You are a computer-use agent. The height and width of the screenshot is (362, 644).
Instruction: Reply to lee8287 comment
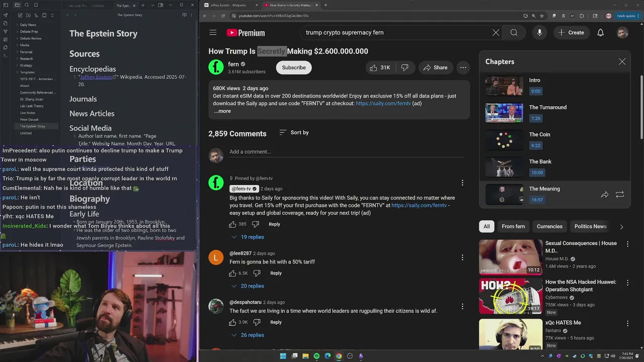(276, 273)
